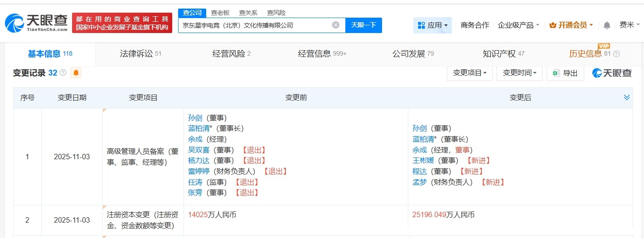Open 余成 in the 变更后 column

pos(420,150)
